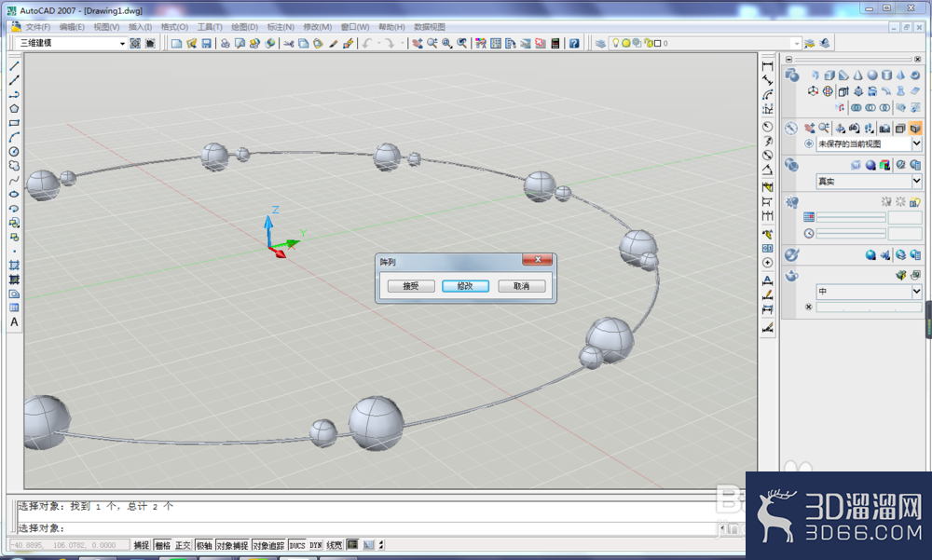The height and width of the screenshot is (560, 932).
Task: Click the render progress bar in dashboard
Action: (869, 307)
